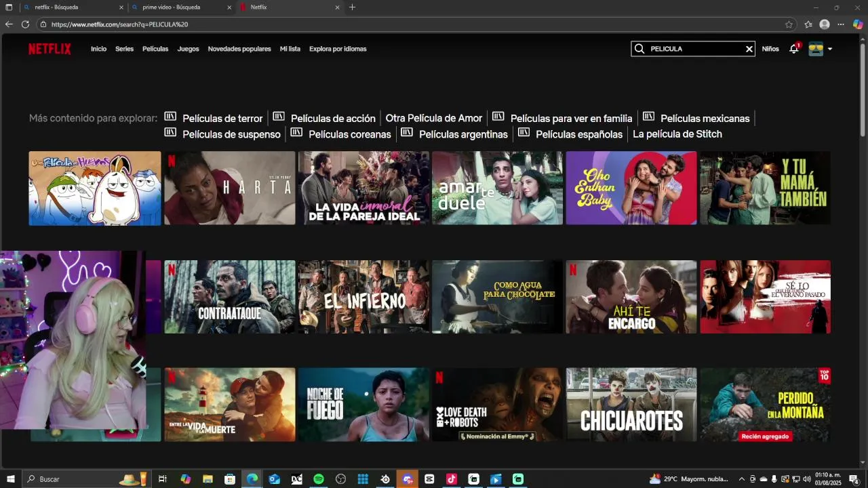The width and height of the screenshot is (868, 488).
Task: Open the HARTA title card
Action: point(230,188)
